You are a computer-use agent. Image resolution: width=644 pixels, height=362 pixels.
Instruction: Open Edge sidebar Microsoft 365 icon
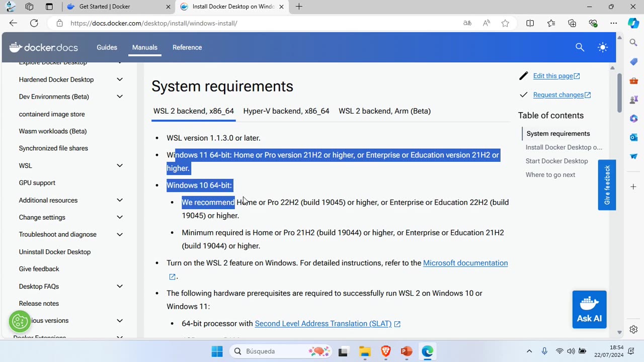click(633, 119)
